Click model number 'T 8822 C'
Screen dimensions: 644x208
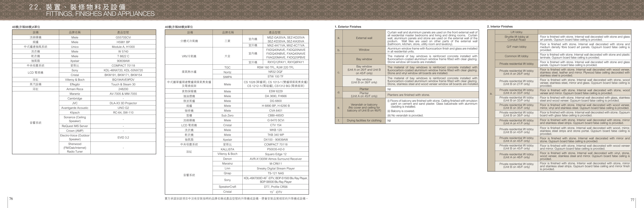click(123, 56)
